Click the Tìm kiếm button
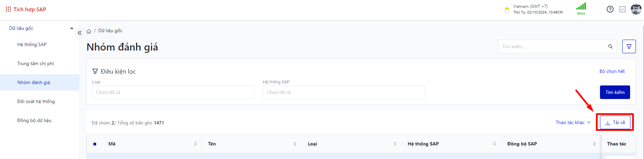 (x=615, y=92)
